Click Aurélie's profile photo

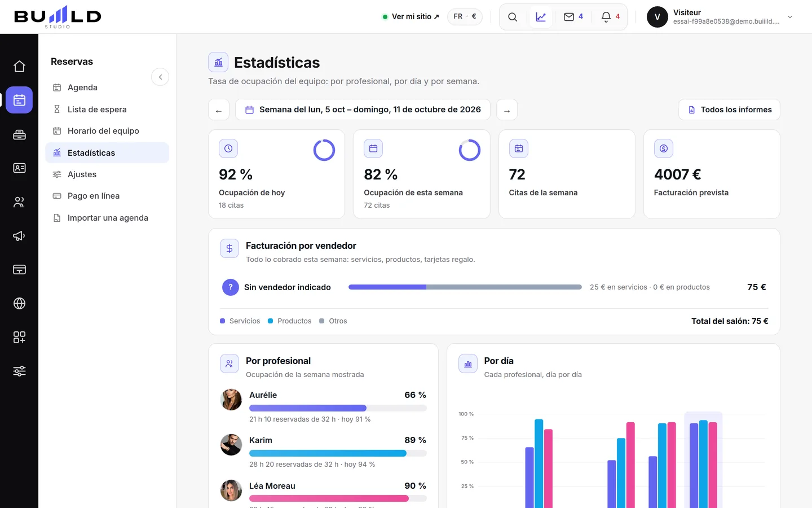231,400
